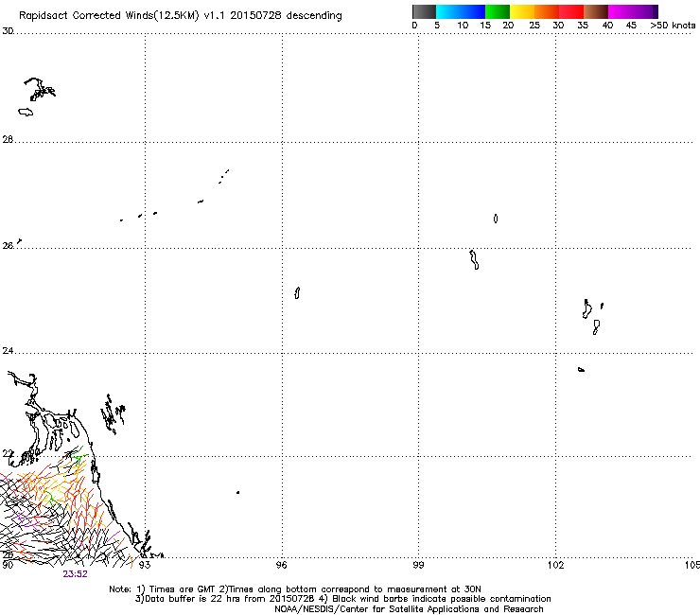
Task: Click the magenta-purple 40-50 knots color band
Action: coord(633,11)
